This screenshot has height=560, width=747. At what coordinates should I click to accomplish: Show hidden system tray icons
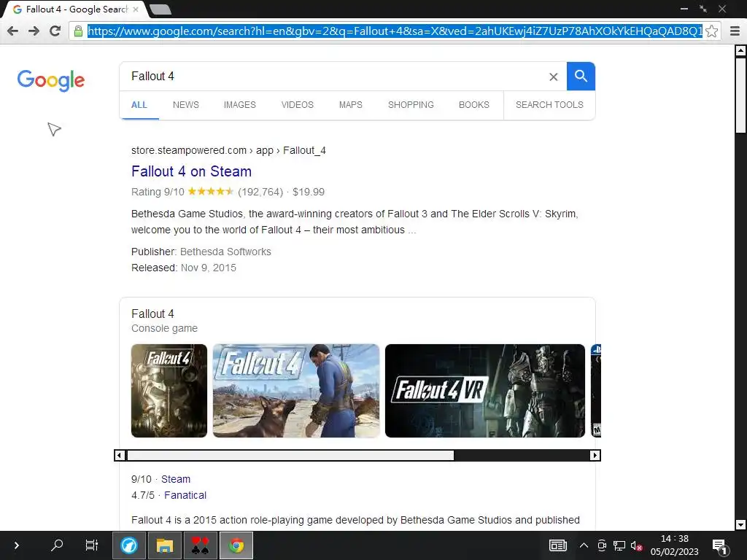click(x=584, y=545)
